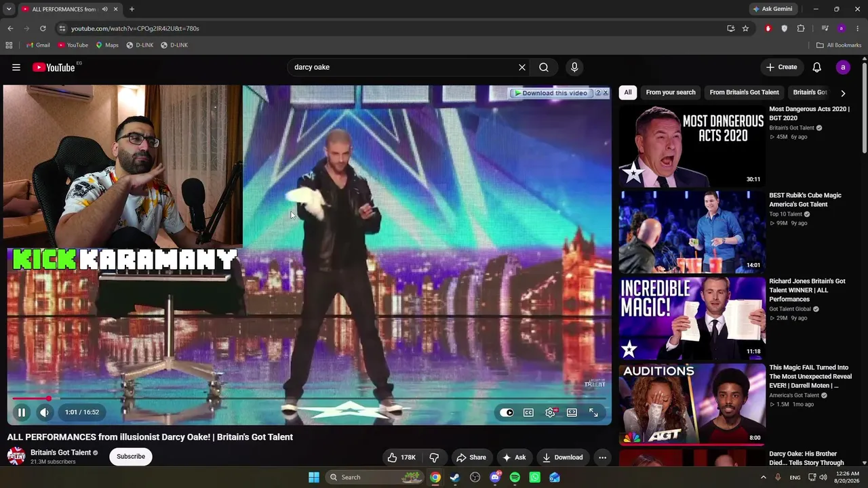This screenshot has height=488, width=868.
Task: Go back to the previous page
Action: (x=10, y=28)
